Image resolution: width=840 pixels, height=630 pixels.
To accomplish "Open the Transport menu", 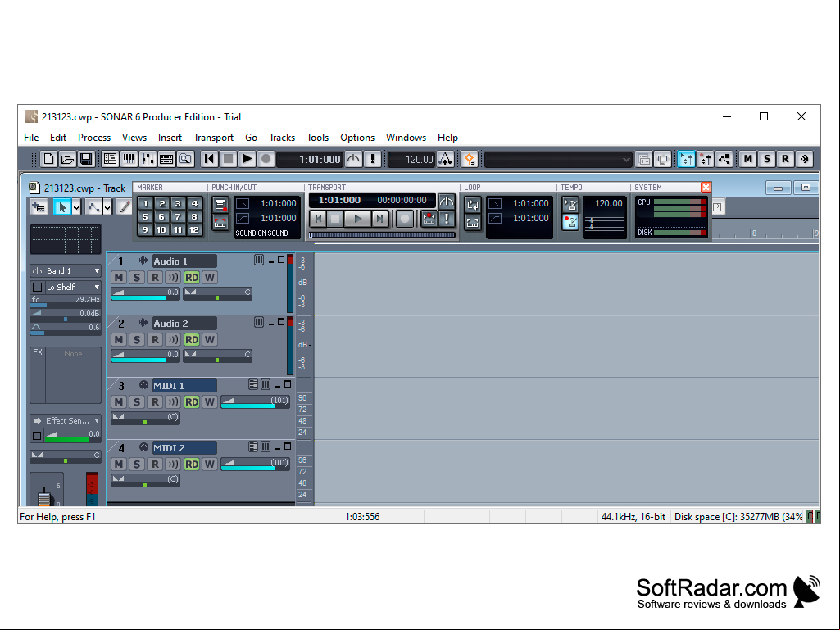I will 213,138.
